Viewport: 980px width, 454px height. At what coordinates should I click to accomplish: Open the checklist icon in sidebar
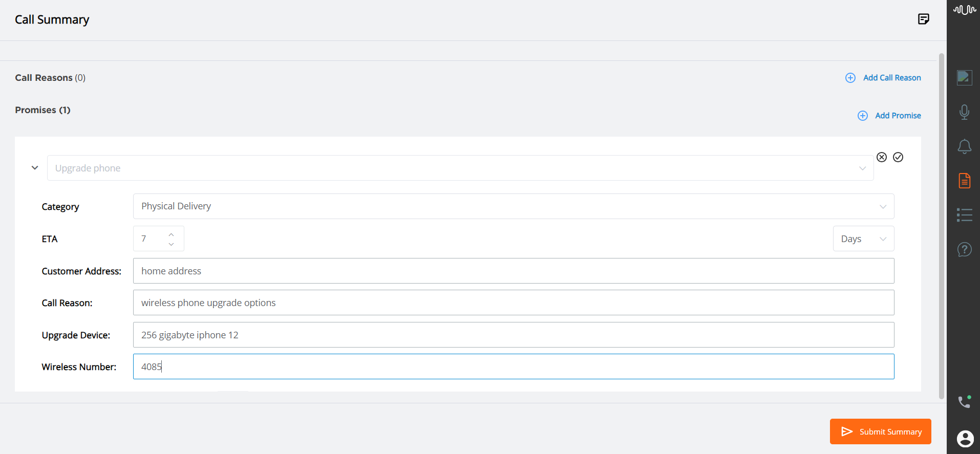pos(964,215)
